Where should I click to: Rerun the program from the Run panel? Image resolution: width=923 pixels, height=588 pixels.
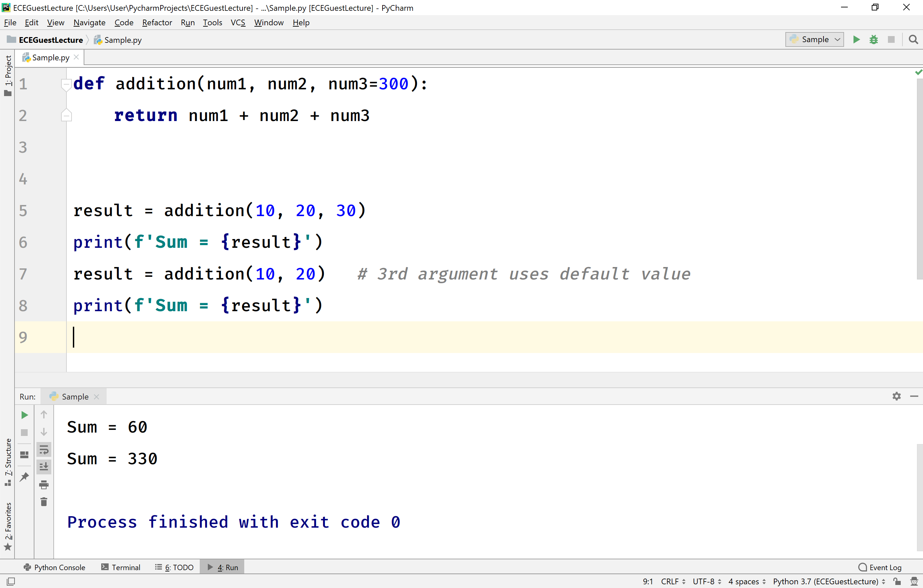[24, 415]
